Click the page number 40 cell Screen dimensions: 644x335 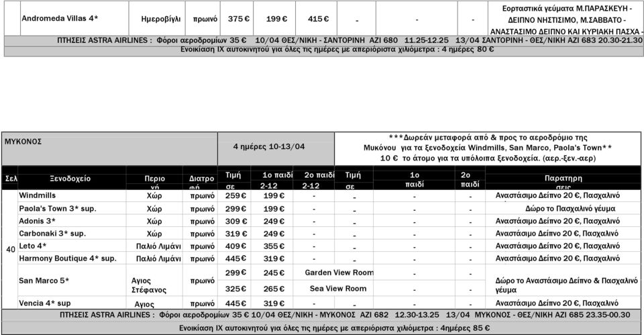coord(11,249)
